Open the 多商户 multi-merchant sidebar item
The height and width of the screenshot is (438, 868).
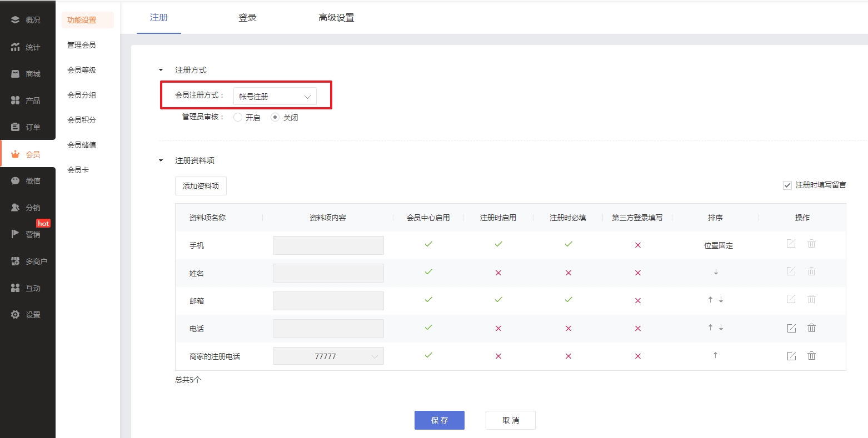[28, 261]
